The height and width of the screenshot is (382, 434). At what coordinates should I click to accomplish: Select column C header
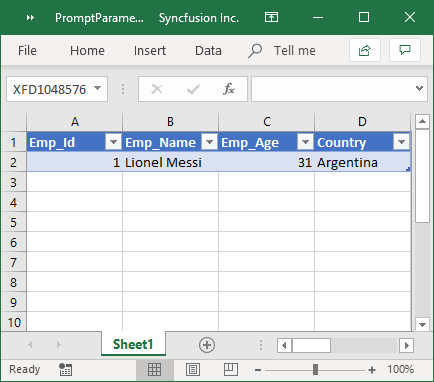click(x=267, y=122)
